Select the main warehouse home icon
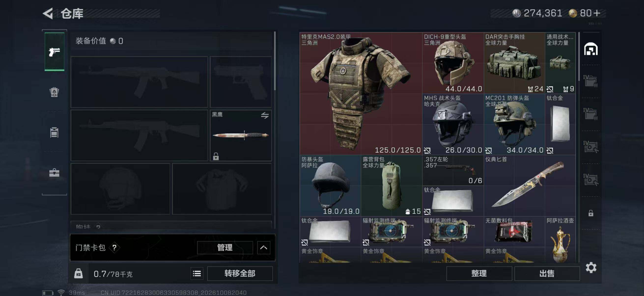Viewport: 644px width, 296px height. point(591,49)
